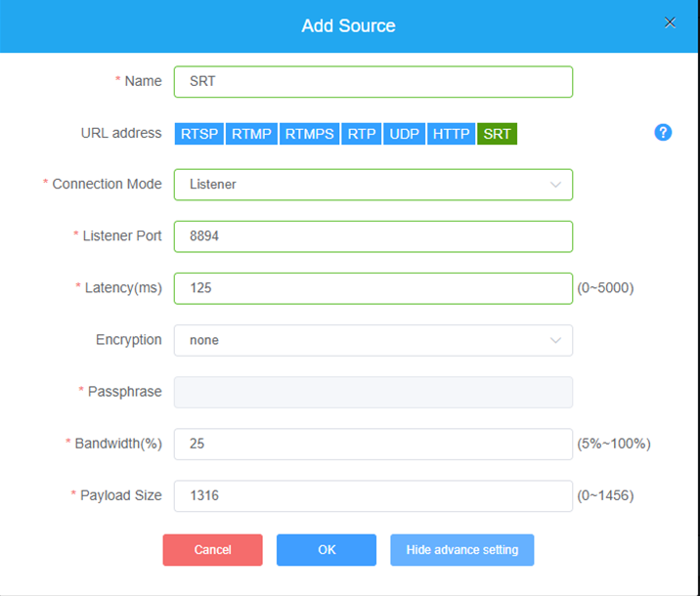The width and height of the screenshot is (700, 596).
Task: Click the Encryption label
Action: [x=129, y=339]
